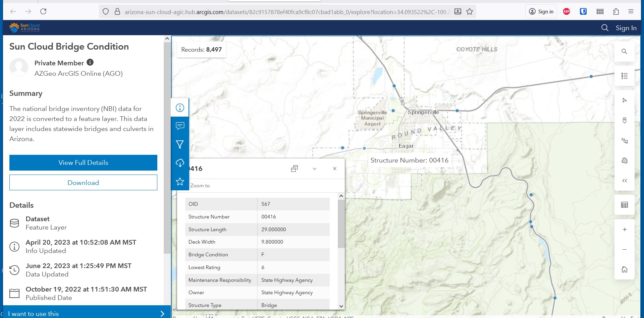Dock the feature popup
The height and width of the screenshot is (318, 644).
click(294, 169)
